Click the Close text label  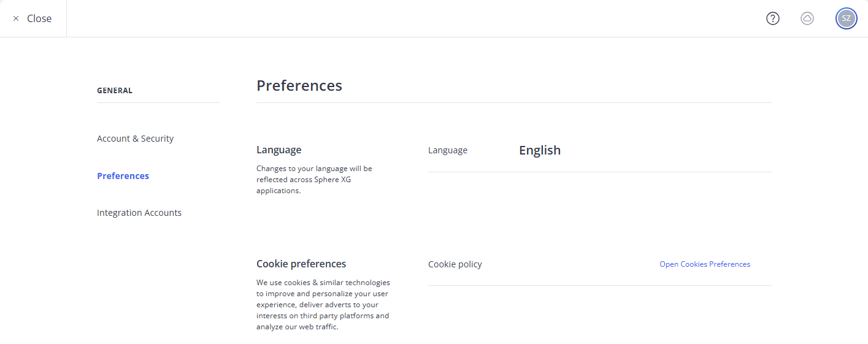tap(39, 18)
